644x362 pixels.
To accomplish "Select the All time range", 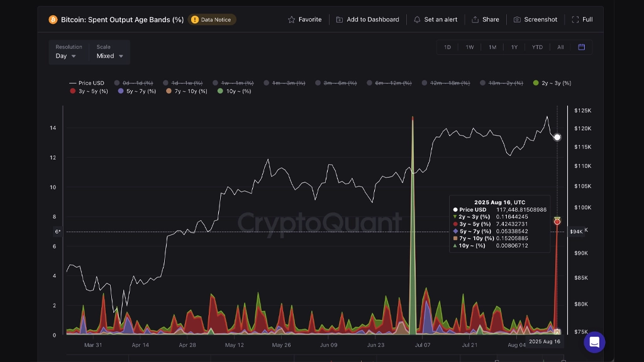I will click(560, 47).
